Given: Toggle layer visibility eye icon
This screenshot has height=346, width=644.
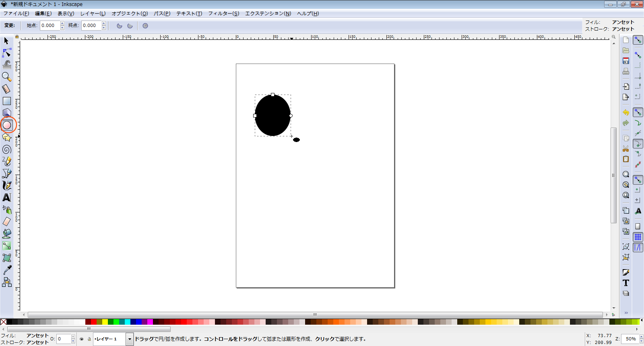Looking at the screenshot, I should (82, 339).
